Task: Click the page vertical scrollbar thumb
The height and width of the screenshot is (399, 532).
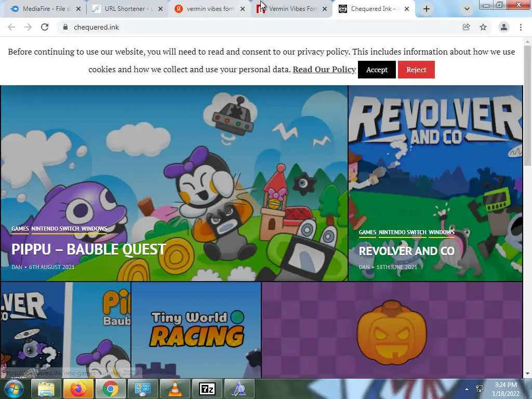Action: 527,105
